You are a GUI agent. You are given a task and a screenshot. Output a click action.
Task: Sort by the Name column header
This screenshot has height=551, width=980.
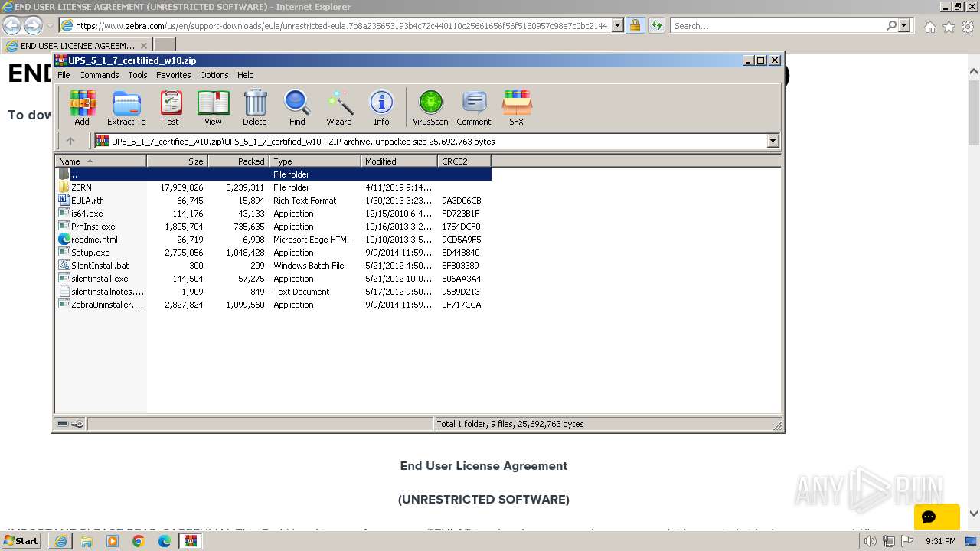pyautogui.click(x=101, y=161)
